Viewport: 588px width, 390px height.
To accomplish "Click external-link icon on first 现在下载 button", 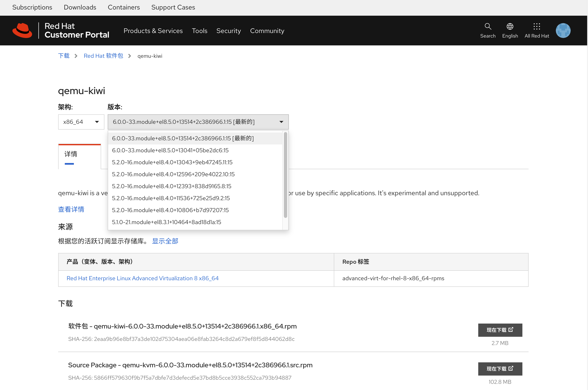I will (x=511, y=330).
